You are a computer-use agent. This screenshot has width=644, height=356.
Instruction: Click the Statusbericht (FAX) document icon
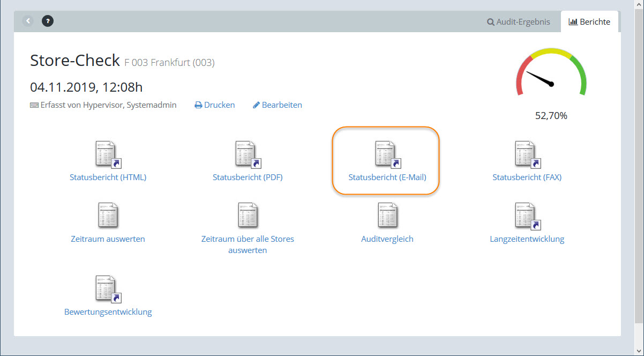click(x=527, y=154)
